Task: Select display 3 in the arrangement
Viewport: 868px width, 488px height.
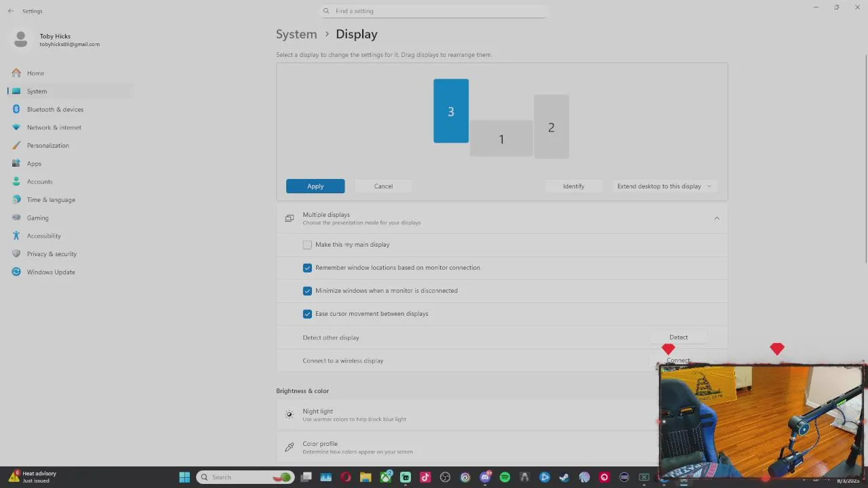Action: pos(451,111)
